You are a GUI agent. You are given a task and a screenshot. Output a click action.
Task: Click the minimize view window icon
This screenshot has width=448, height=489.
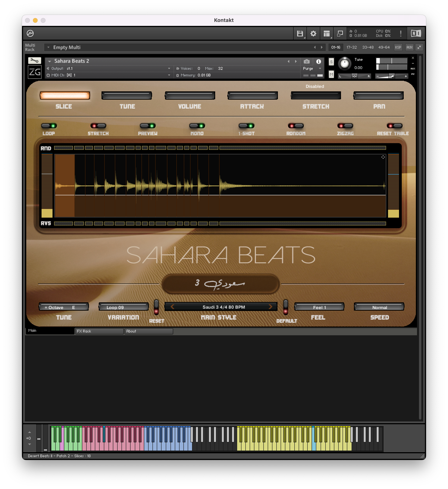(x=340, y=34)
